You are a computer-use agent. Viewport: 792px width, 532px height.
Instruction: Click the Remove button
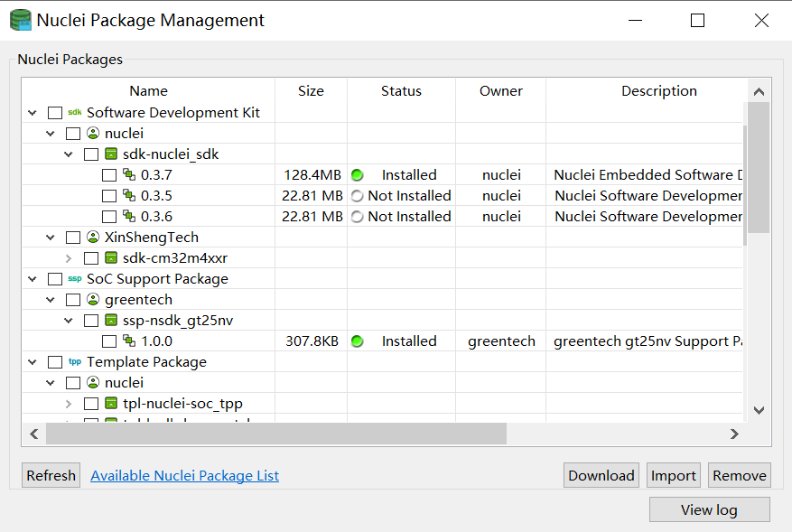tap(740, 475)
